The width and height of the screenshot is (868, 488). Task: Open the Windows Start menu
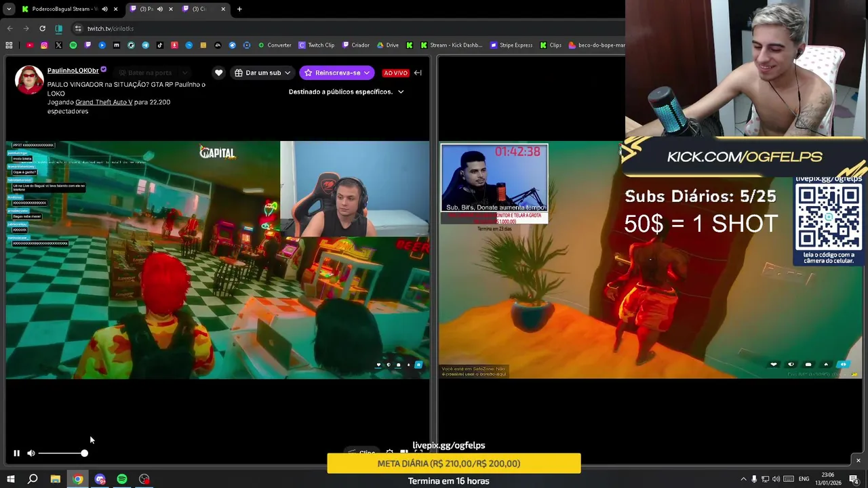tap(10, 479)
